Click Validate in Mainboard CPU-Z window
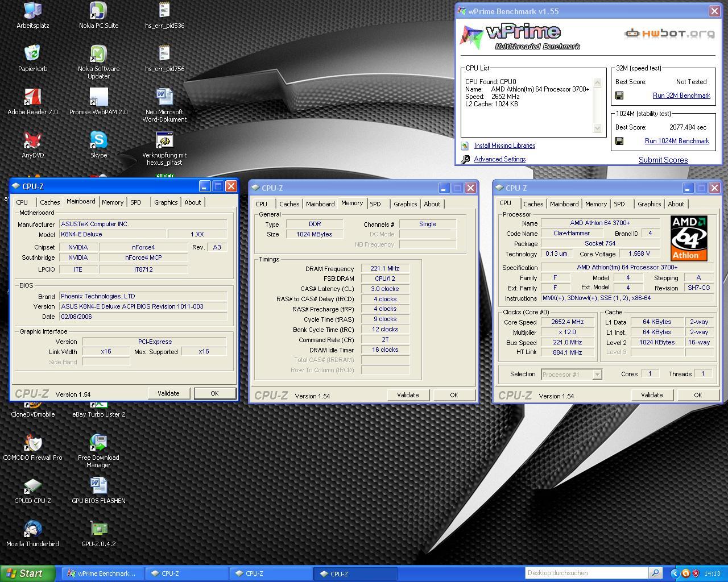 [168, 393]
